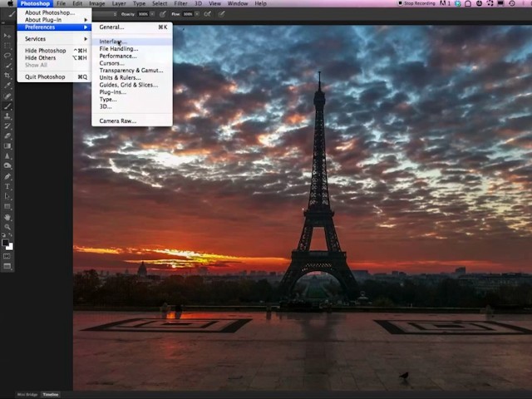Click the background color swatch
The height and width of the screenshot is (399, 532).
(10, 247)
